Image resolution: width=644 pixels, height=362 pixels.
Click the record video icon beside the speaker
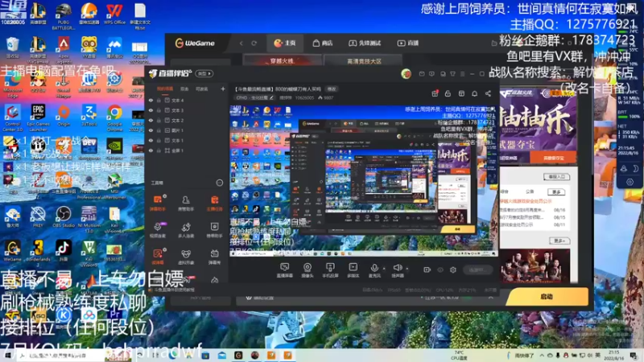click(x=427, y=269)
